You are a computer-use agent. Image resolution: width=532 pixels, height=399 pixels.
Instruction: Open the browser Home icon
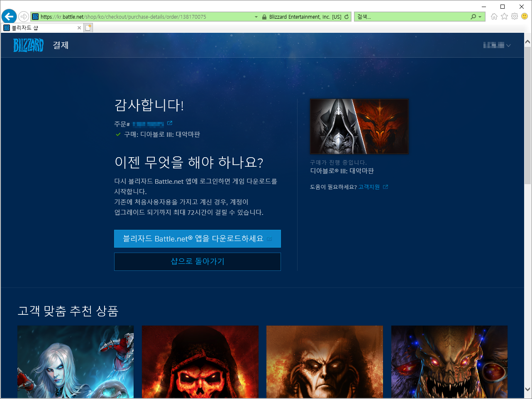(x=494, y=17)
